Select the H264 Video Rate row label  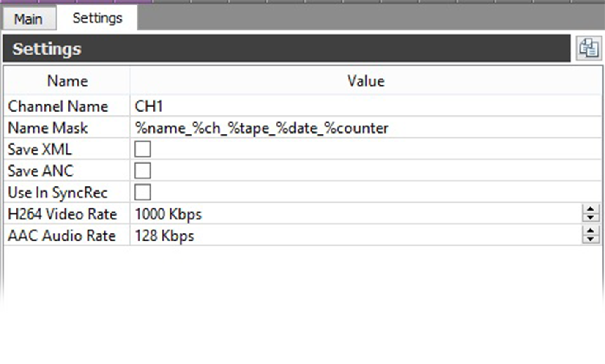pos(62,214)
